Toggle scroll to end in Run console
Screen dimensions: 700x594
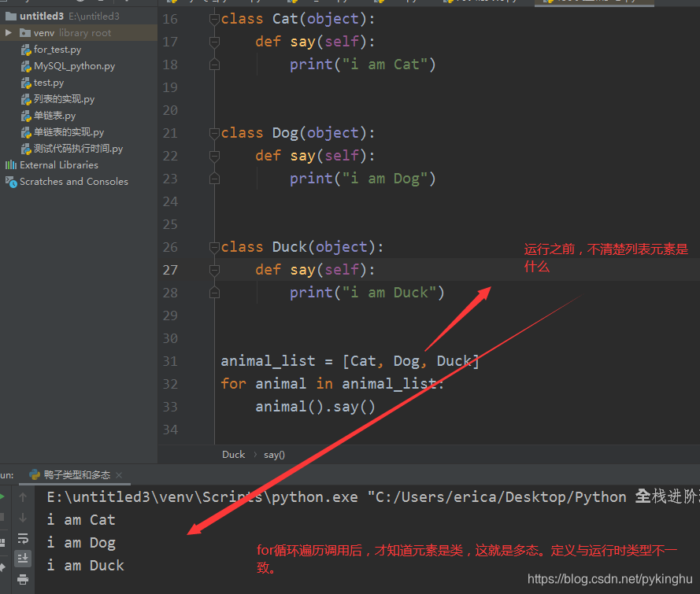(x=23, y=559)
